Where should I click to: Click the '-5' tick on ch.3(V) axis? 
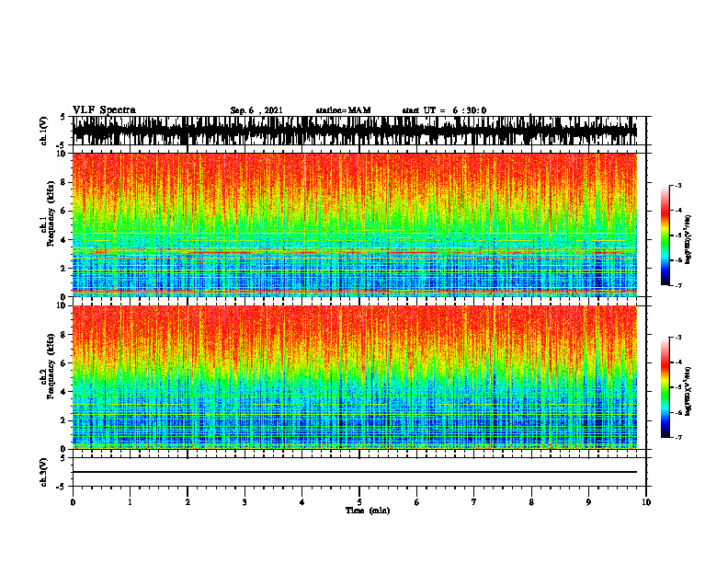click(63, 487)
